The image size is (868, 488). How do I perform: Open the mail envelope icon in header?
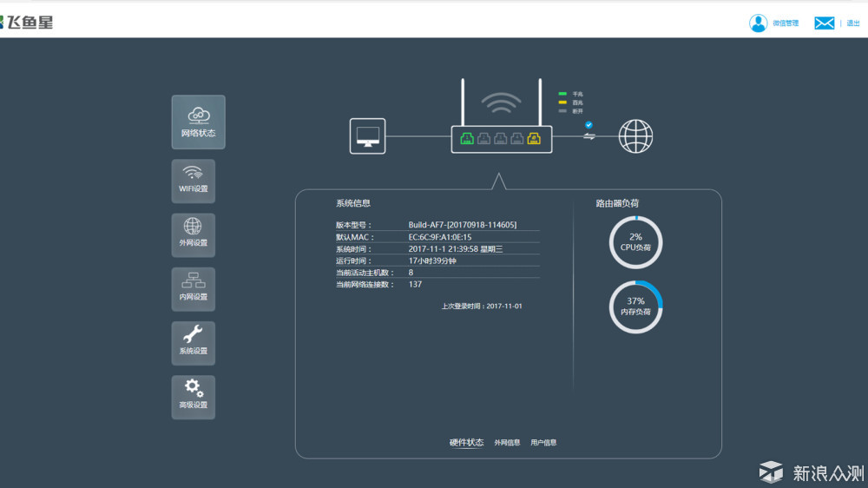click(825, 23)
